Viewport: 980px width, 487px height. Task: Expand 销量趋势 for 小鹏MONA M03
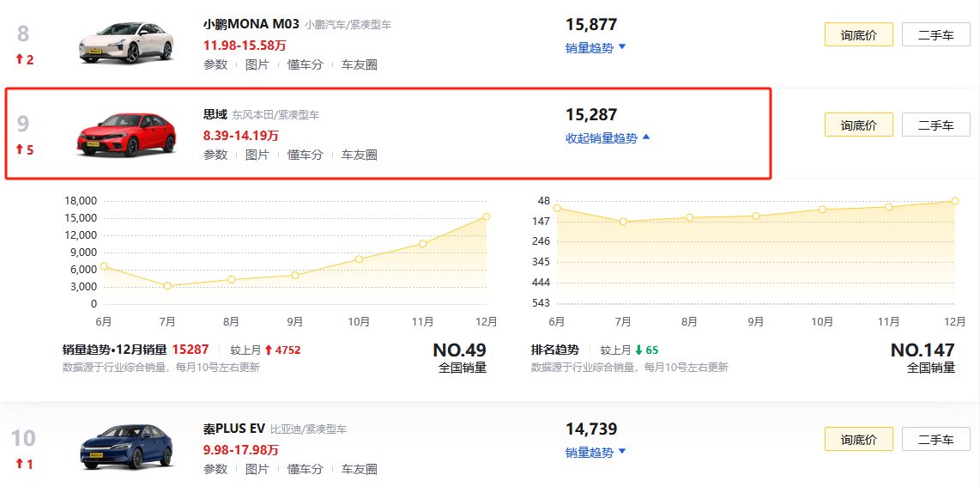click(596, 48)
